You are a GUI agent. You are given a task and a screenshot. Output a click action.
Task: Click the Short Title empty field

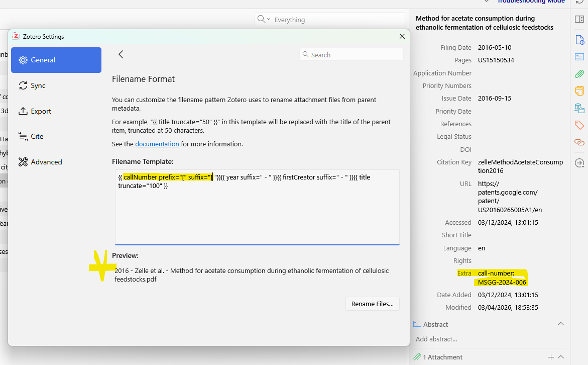(x=521, y=235)
